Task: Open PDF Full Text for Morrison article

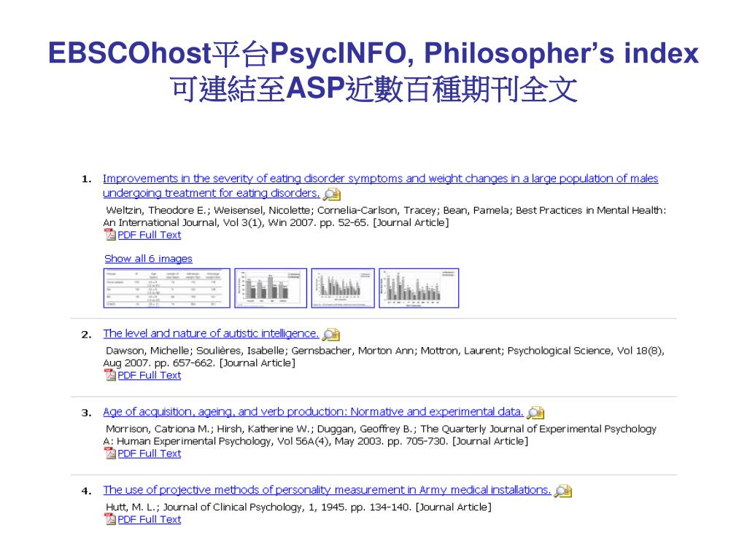Action: tap(149, 454)
